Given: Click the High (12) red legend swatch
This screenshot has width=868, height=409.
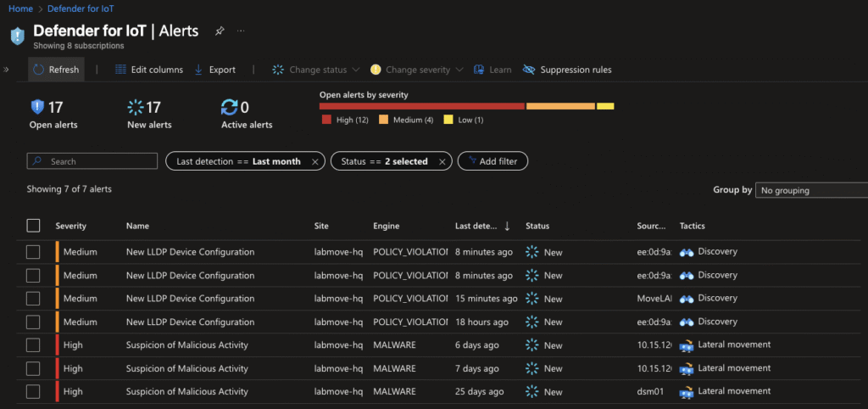Looking at the screenshot, I should [x=326, y=120].
